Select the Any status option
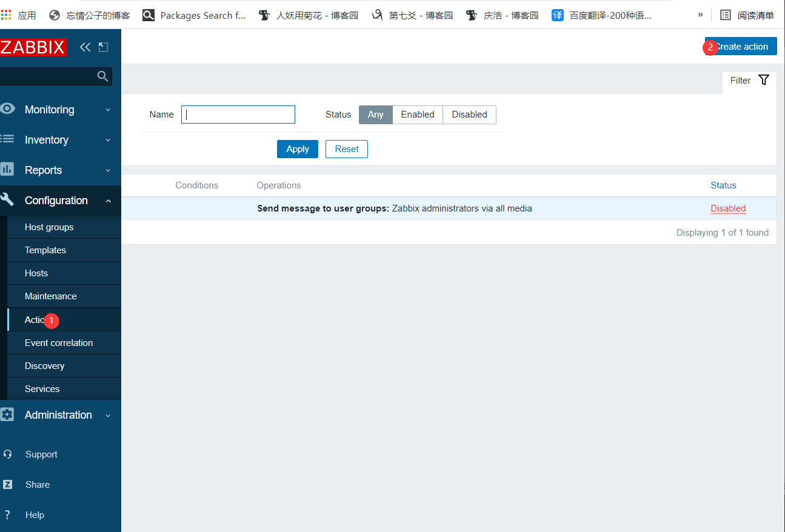 coord(376,115)
